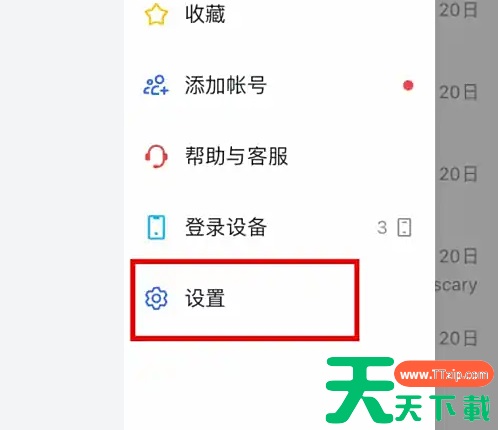This screenshot has height=430, width=498.
Task: Tap the small gray device icon
Action: 404,228
